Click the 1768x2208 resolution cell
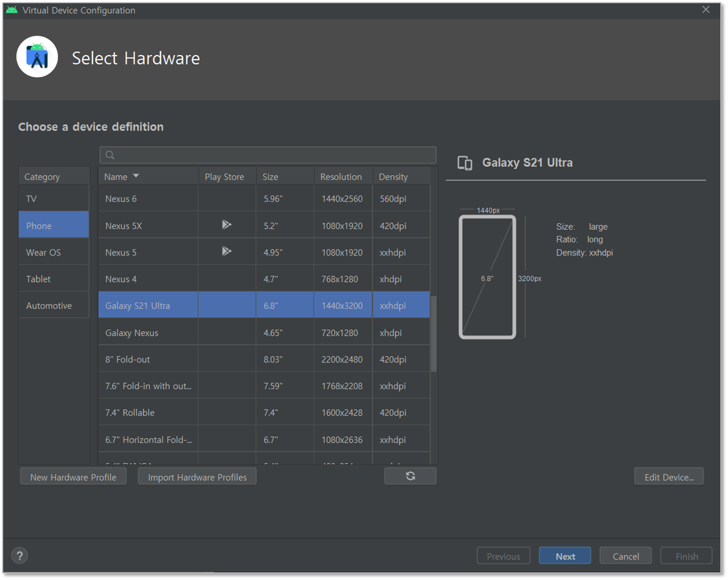The width and height of the screenshot is (728, 580). [x=342, y=386]
